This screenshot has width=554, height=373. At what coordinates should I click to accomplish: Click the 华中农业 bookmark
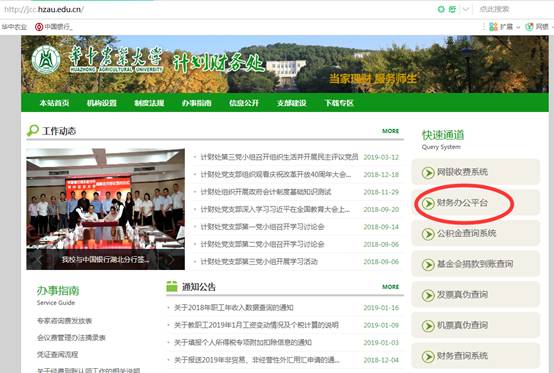[x=14, y=27]
